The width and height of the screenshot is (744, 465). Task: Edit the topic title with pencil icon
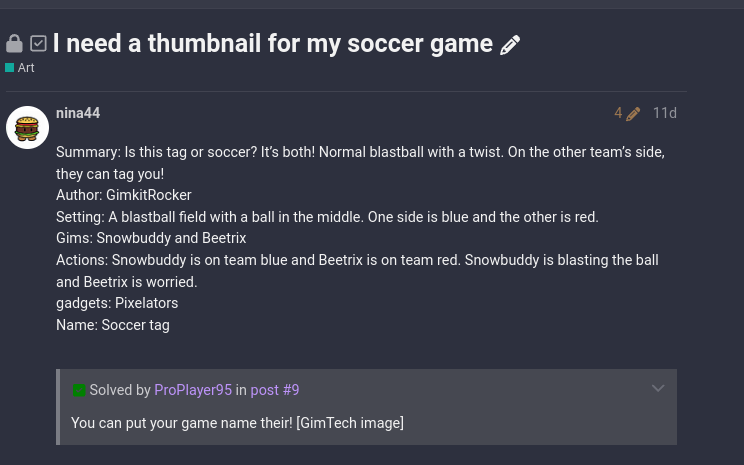pos(510,45)
